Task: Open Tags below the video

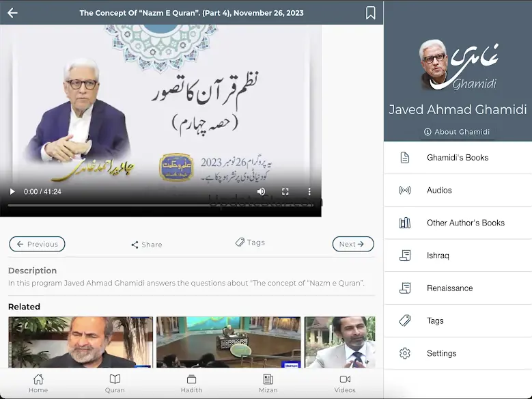Action: pyautogui.click(x=250, y=243)
